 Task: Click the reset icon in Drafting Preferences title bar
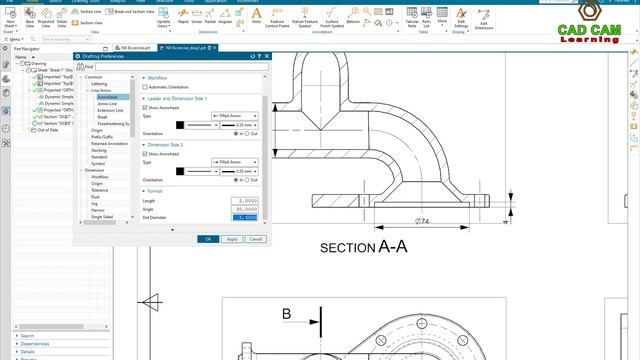[253, 56]
